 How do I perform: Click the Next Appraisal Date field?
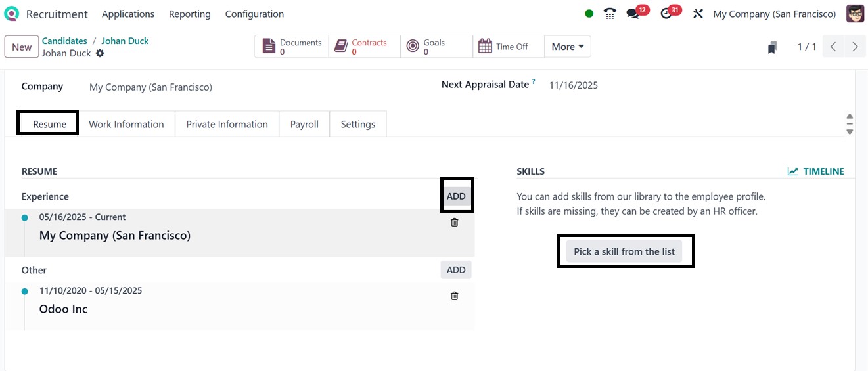pyautogui.click(x=573, y=85)
